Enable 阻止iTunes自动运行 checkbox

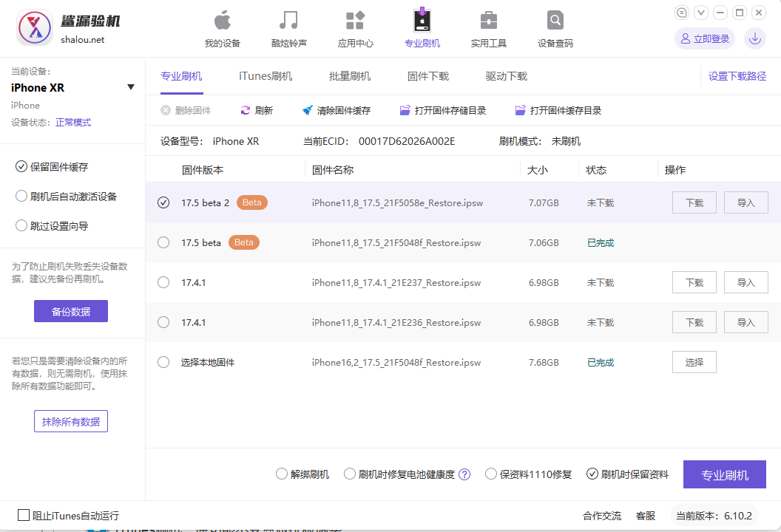(24, 515)
